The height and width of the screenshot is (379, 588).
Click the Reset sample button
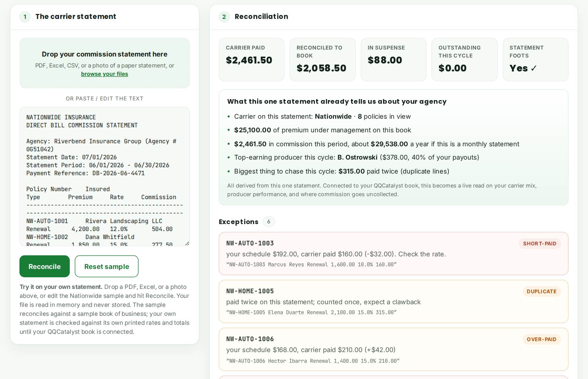click(x=107, y=266)
